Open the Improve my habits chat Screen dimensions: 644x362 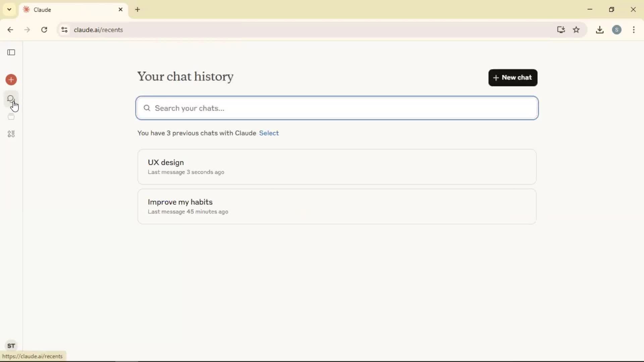[x=337, y=206]
